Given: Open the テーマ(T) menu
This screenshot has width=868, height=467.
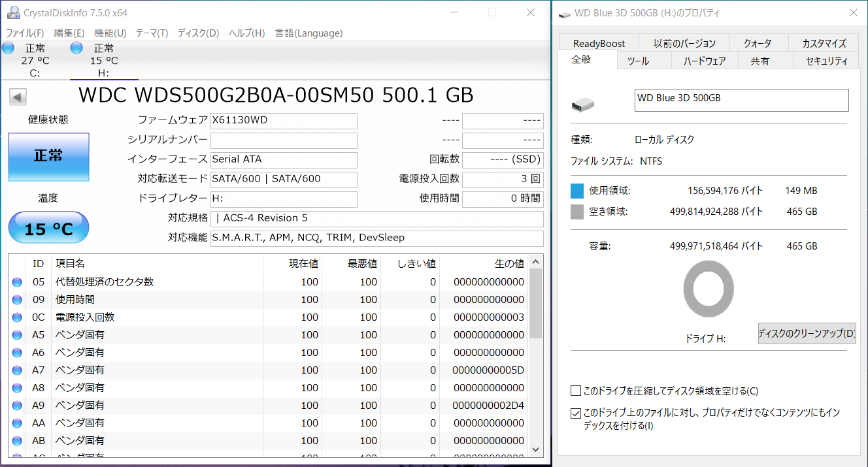Looking at the screenshot, I should (x=152, y=33).
